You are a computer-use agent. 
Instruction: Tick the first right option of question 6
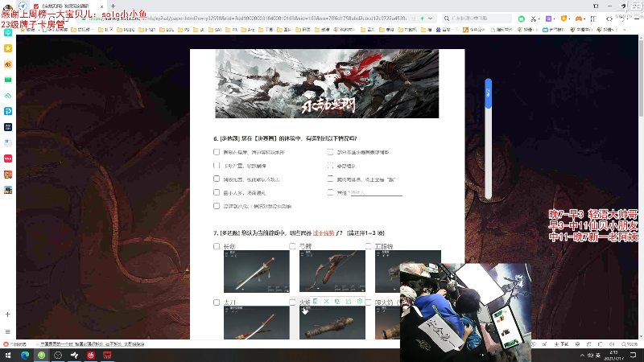330,152
